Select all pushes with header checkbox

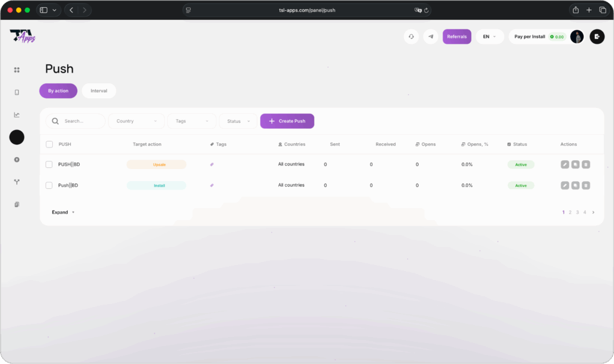[49, 145]
